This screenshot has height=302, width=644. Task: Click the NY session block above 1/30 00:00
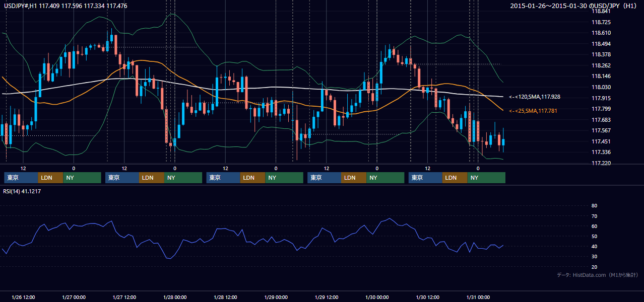[x=385, y=178]
